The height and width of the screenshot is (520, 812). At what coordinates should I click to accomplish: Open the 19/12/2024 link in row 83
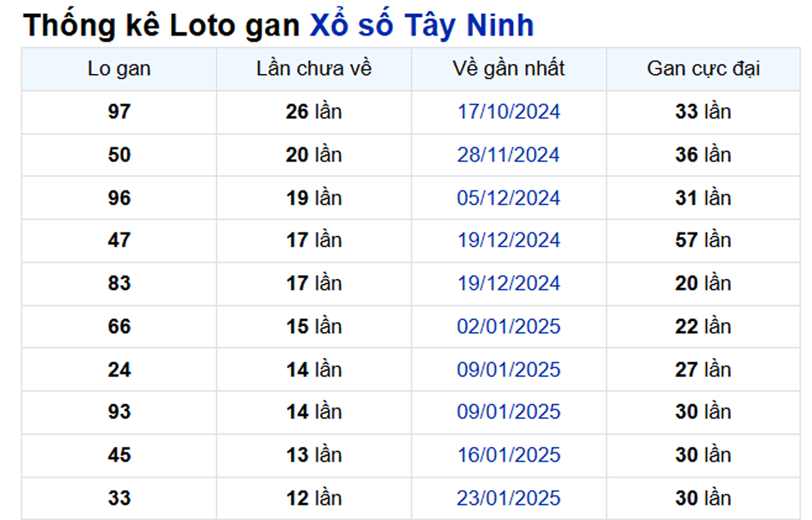point(509,283)
